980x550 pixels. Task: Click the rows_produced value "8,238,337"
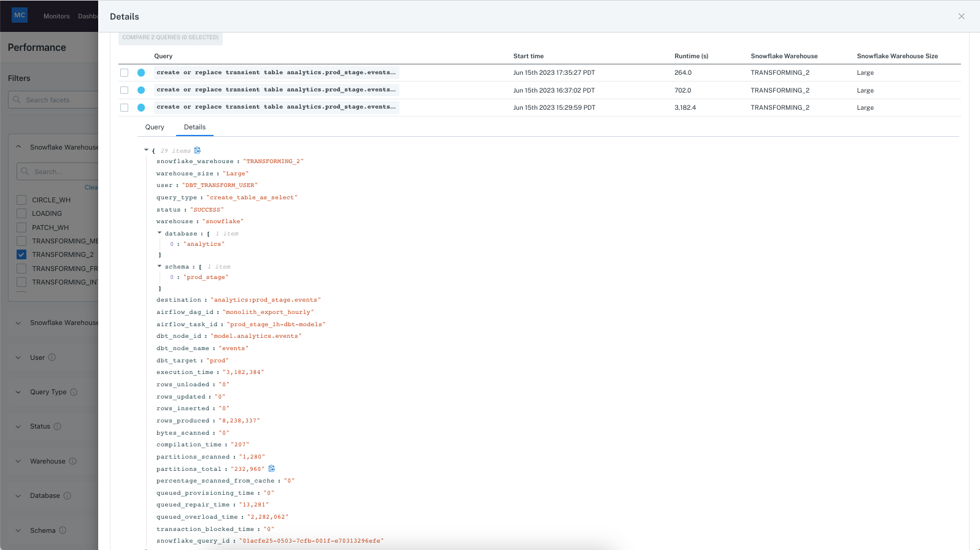click(239, 421)
